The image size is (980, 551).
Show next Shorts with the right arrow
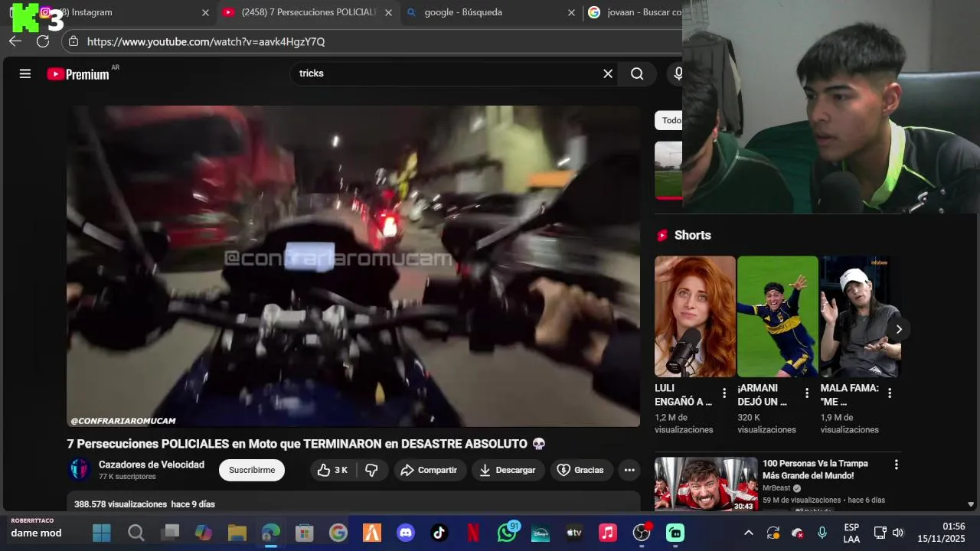pos(899,329)
